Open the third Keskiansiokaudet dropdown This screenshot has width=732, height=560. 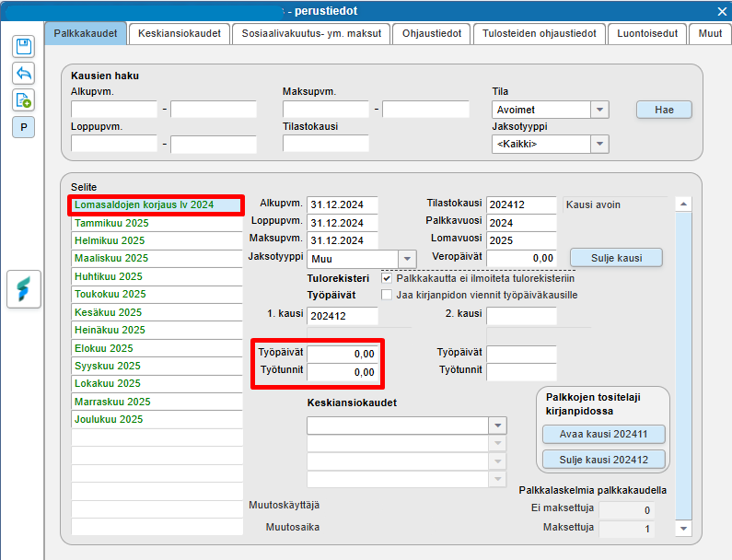point(497,461)
